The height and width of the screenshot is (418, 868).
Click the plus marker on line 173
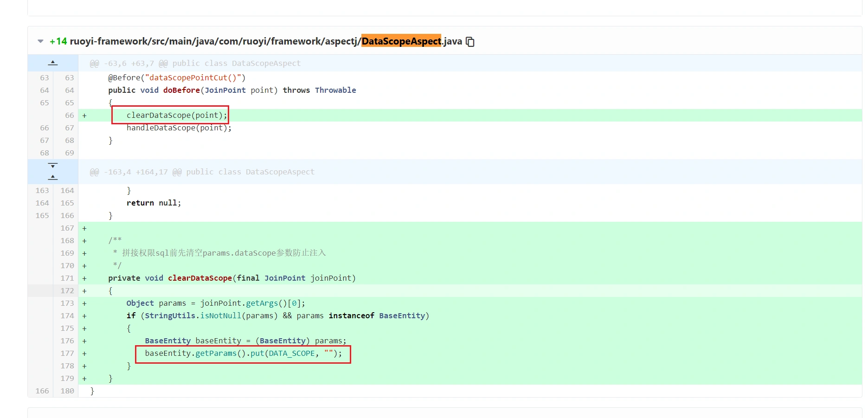pyautogui.click(x=84, y=303)
